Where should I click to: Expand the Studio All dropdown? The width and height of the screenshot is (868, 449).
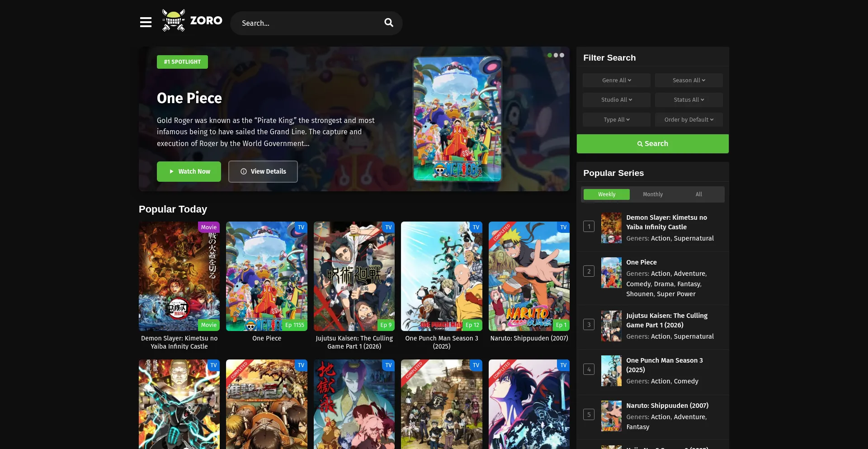tap(617, 100)
